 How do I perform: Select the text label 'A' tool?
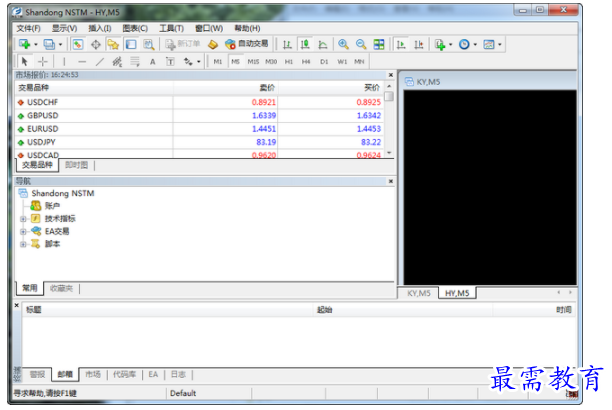click(152, 61)
